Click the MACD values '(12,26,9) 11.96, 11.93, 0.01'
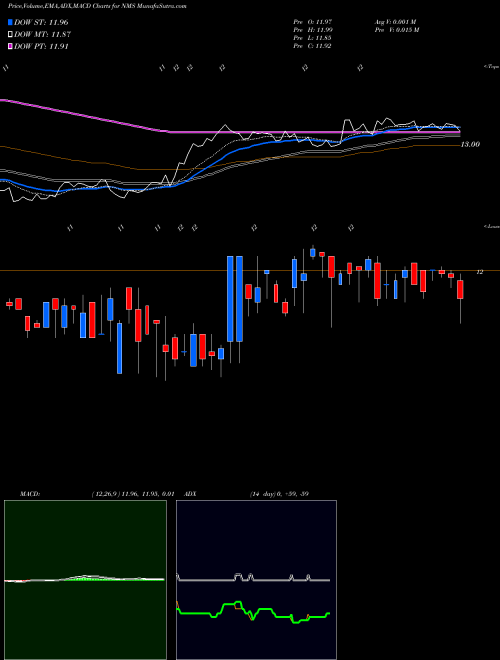The image size is (500, 660). pyautogui.click(x=132, y=494)
